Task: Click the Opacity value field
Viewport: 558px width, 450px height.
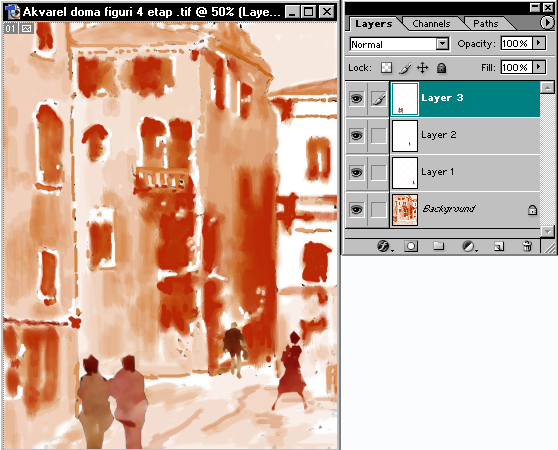Action: tap(516, 43)
